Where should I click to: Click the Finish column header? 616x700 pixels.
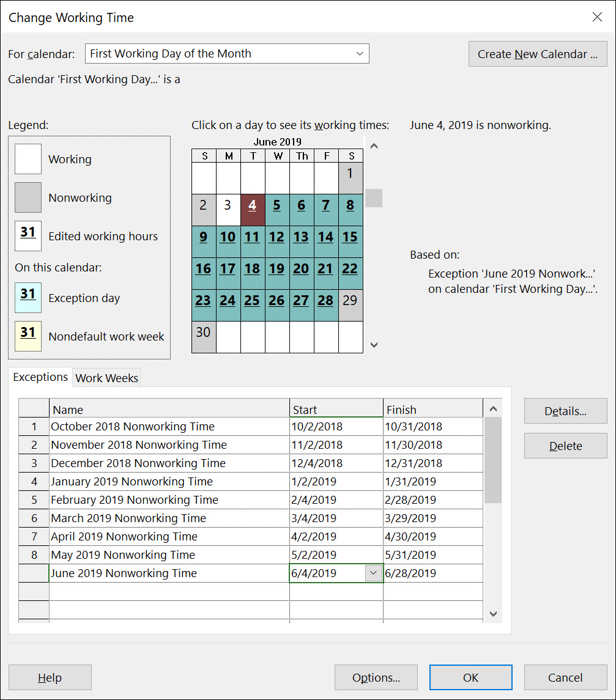point(433,408)
